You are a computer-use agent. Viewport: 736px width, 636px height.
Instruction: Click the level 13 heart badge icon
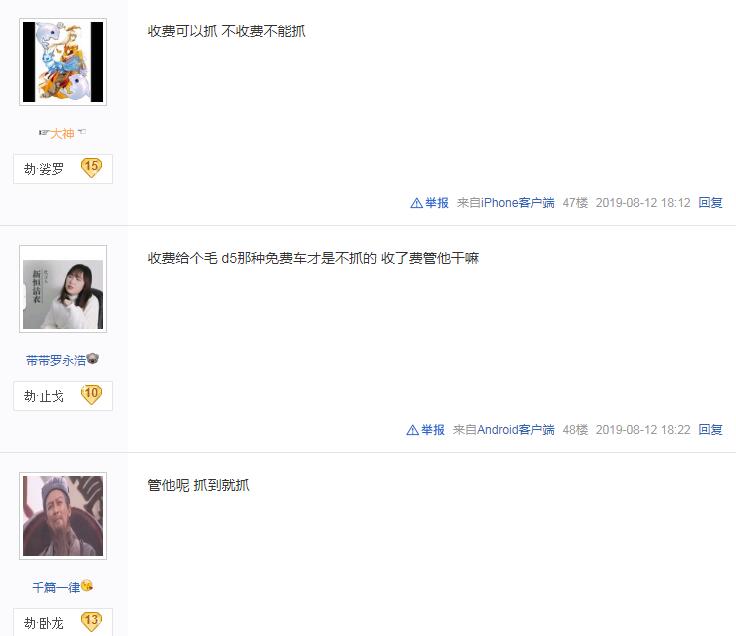click(x=91, y=621)
